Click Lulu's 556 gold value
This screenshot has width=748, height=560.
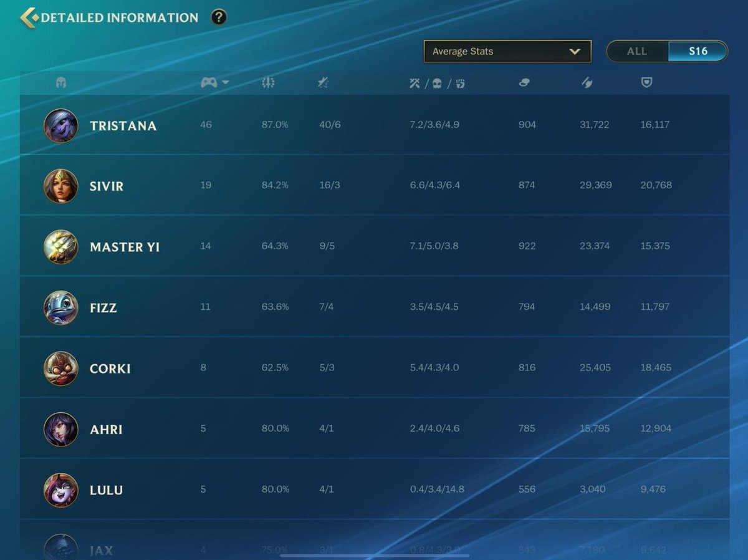[527, 490]
